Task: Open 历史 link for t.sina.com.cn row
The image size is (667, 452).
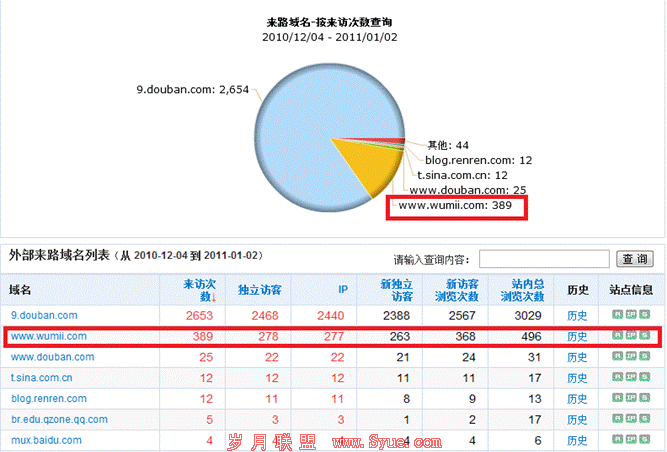Action: 577,378
